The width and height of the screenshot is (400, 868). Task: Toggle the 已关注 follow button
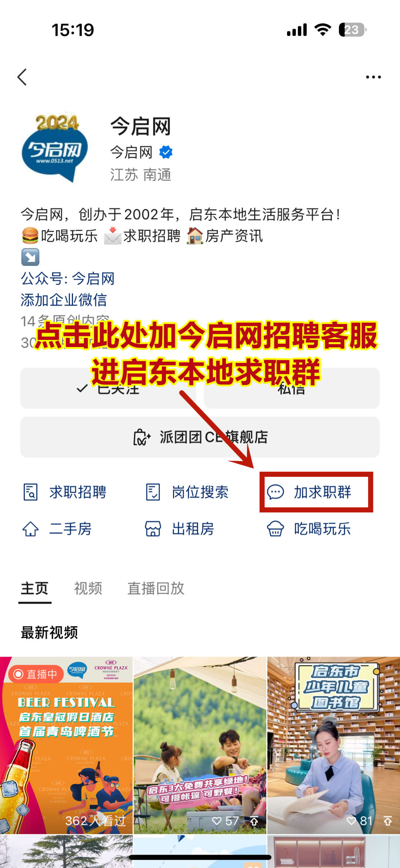108,388
